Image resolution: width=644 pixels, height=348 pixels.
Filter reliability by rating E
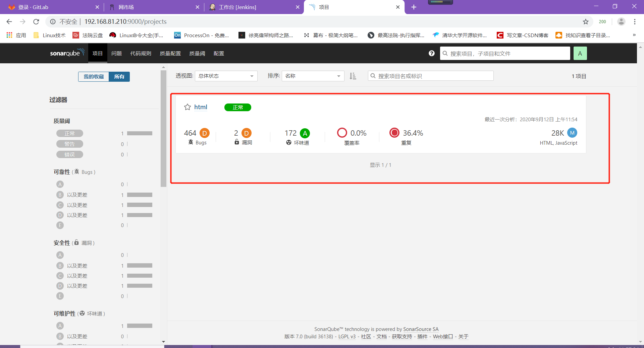(x=60, y=225)
